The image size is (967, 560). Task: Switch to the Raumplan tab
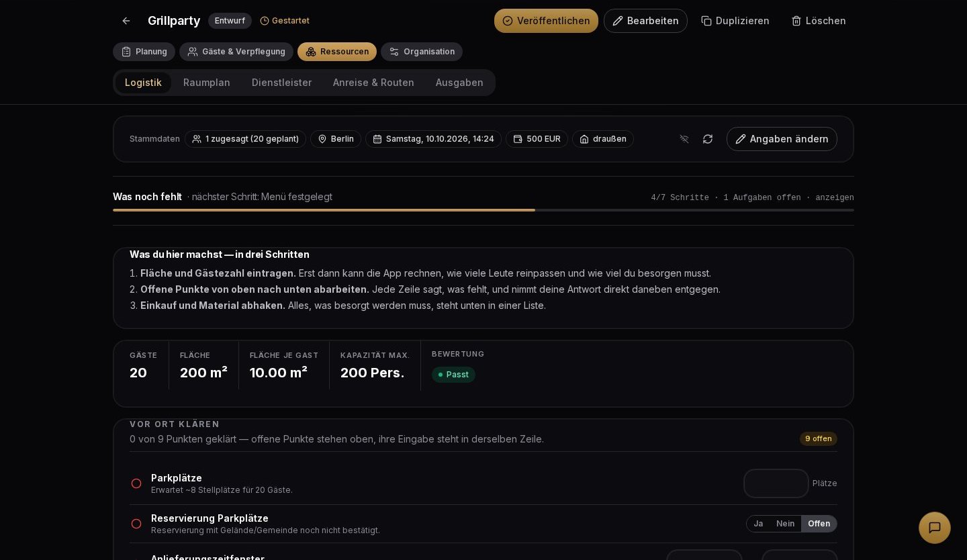tap(207, 83)
